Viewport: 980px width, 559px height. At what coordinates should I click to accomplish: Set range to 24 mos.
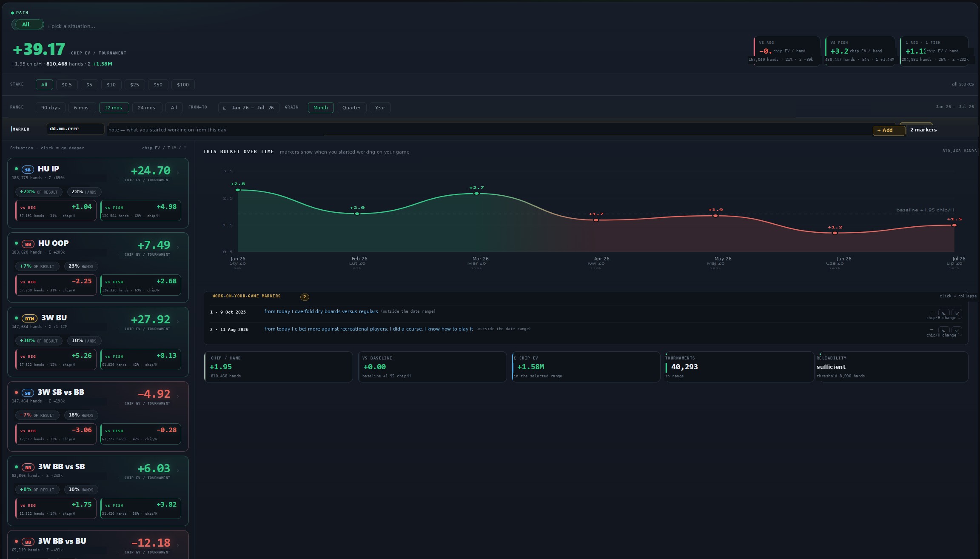click(x=147, y=108)
